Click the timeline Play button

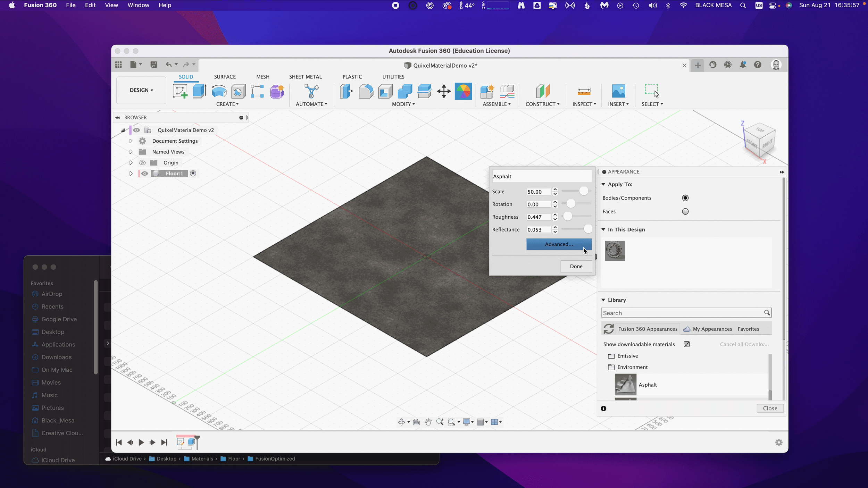141,443
